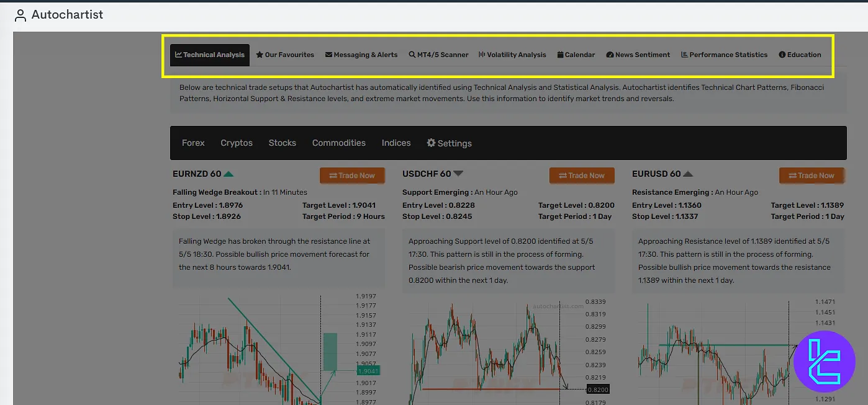Click the EURUSD 60 up arrow indicator

(x=688, y=174)
